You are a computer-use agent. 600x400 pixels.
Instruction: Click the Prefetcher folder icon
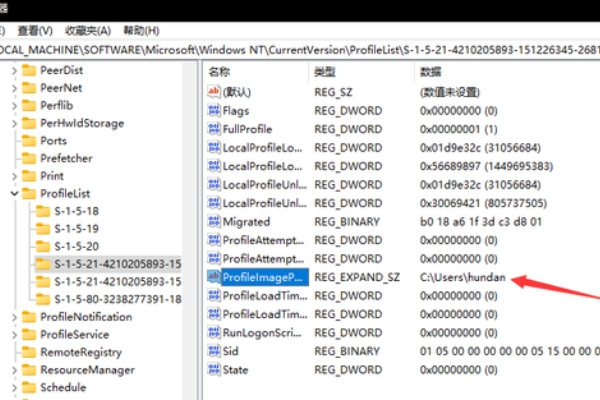coord(28,158)
